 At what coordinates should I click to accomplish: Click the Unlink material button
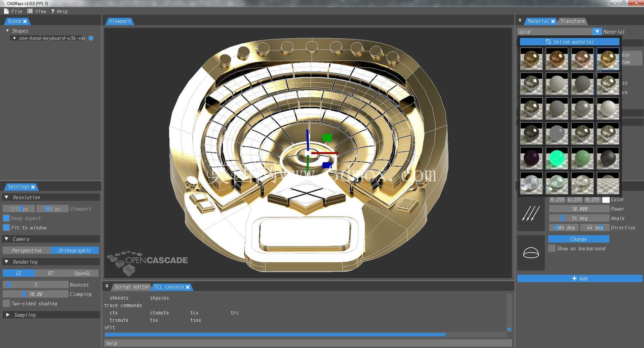coord(569,42)
